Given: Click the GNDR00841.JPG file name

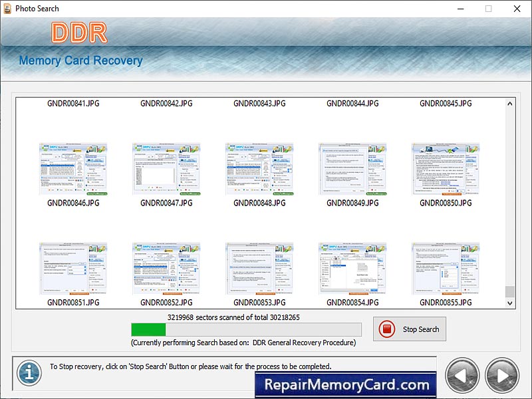Looking at the screenshot, I should (73, 104).
